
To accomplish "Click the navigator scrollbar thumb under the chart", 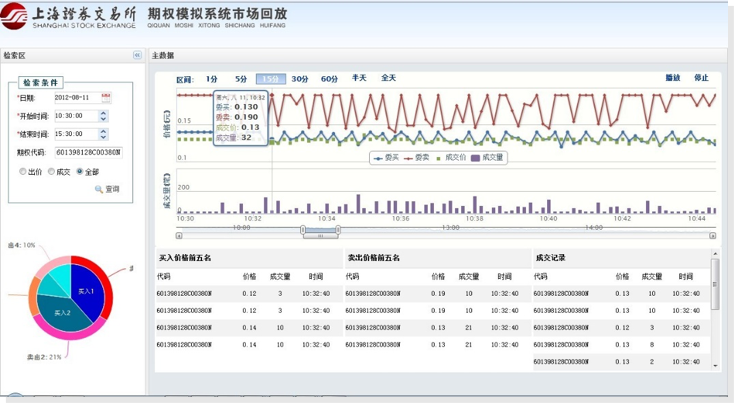I will point(321,236).
